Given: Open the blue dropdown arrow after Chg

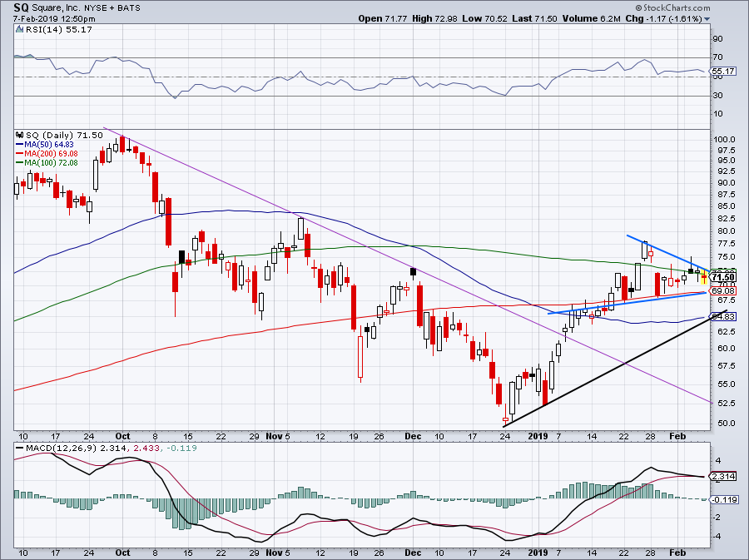Looking at the screenshot, I should coord(707,19).
